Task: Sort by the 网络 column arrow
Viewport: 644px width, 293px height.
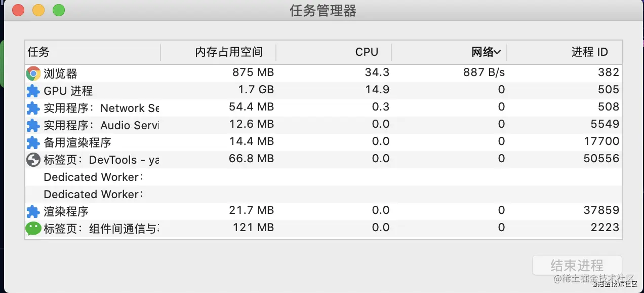Action: 497,52
